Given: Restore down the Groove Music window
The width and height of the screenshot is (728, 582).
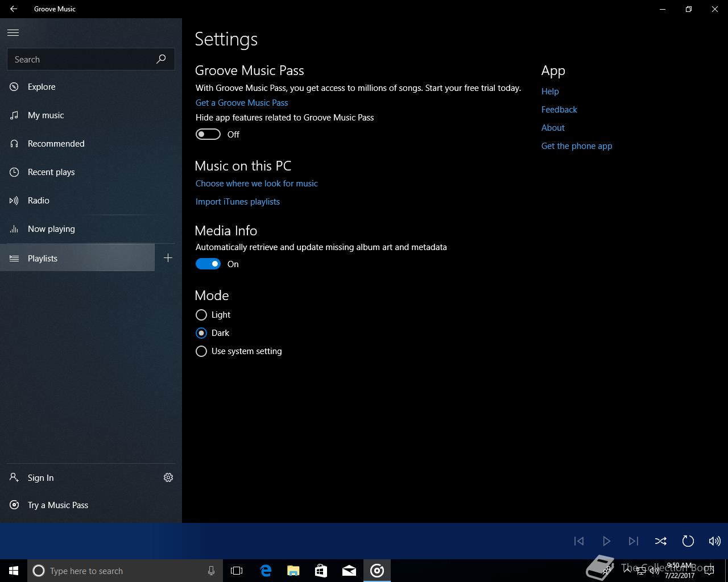Looking at the screenshot, I should [689, 9].
